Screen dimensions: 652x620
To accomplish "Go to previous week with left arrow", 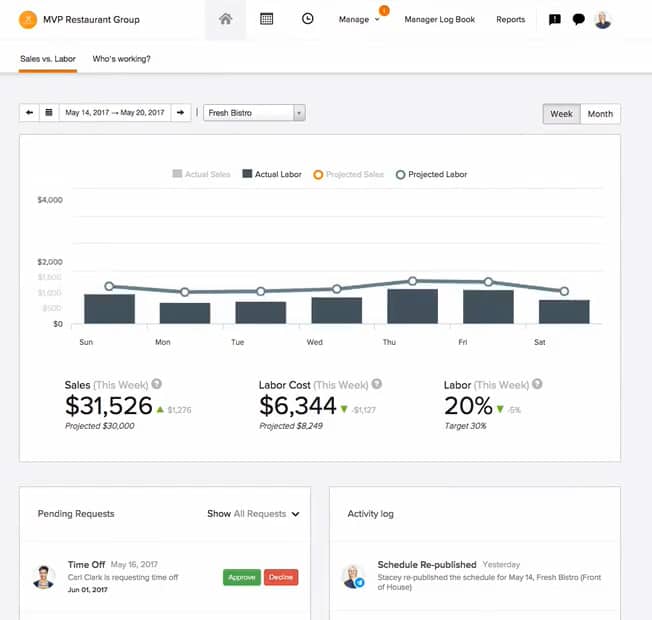I will click(x=29, y=113).
